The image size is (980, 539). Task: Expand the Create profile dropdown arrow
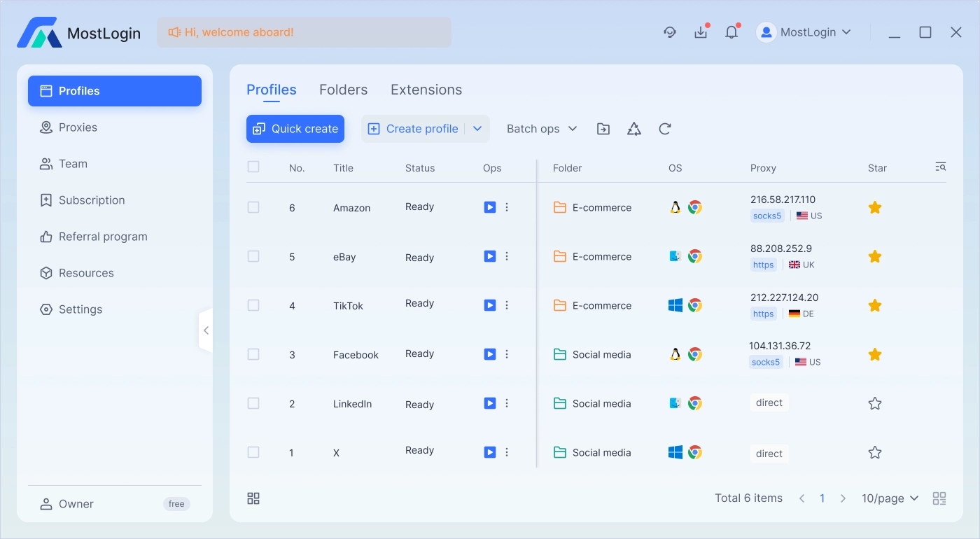tap(477, 129)
